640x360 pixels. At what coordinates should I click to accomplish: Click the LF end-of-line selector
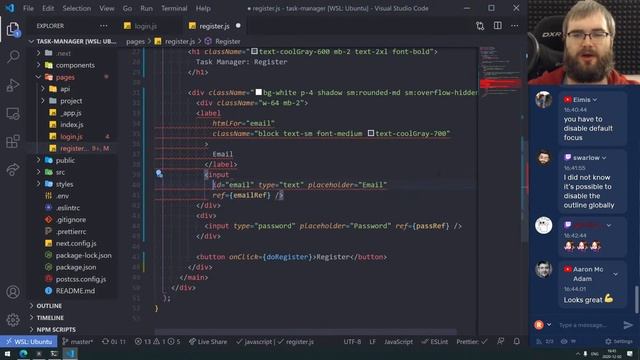(372, 342)
